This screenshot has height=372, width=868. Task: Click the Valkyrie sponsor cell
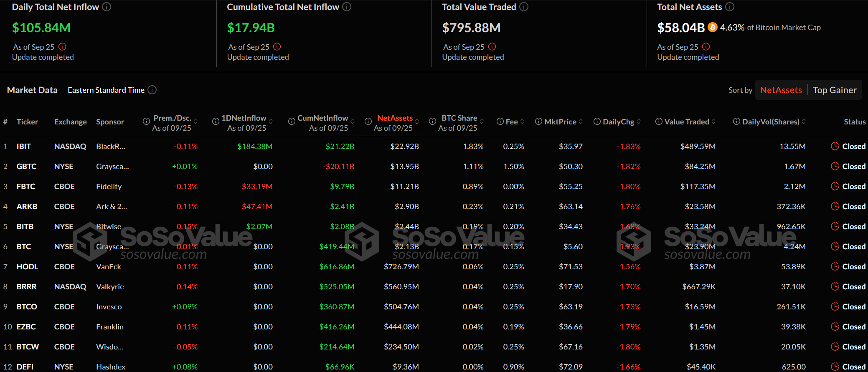click(x=110, y=286)
